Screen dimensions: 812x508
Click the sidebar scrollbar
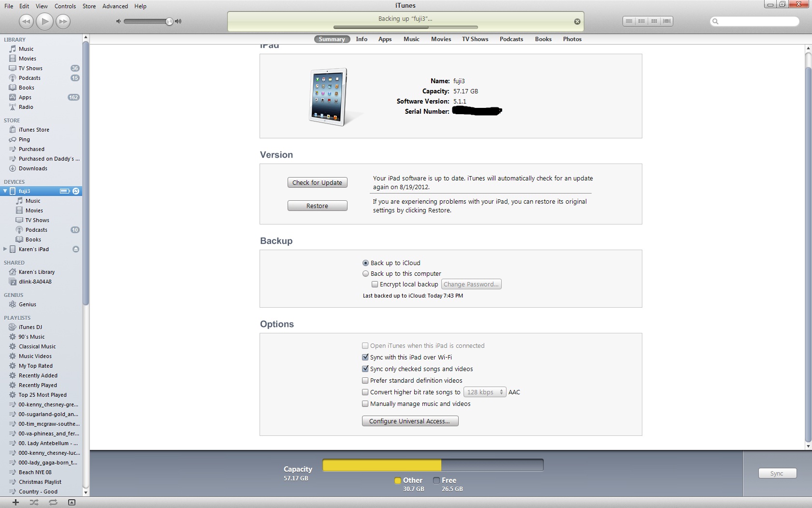[x=86, y=174]
